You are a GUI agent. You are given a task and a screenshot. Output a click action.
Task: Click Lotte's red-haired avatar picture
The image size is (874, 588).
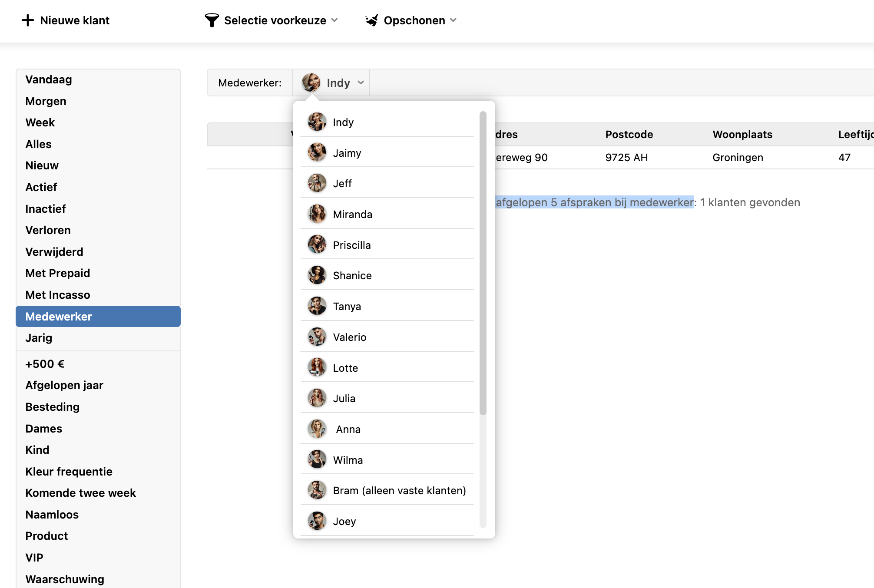click(317, 368)
